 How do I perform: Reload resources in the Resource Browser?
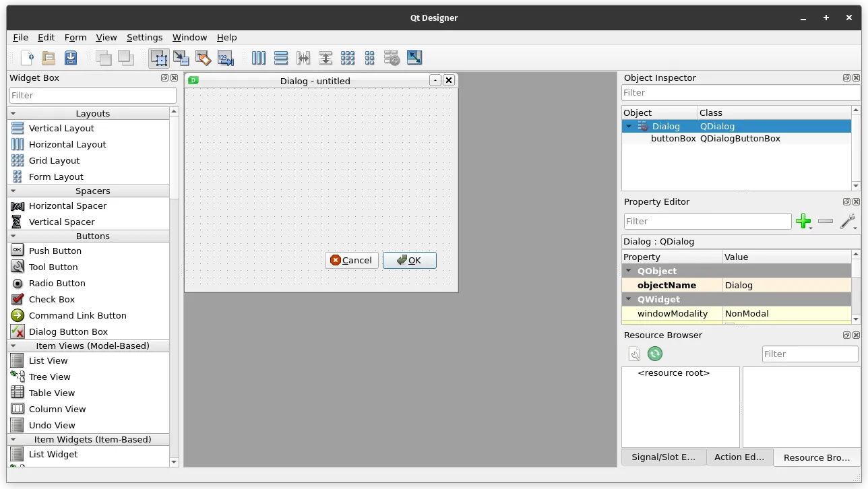[654, 353]
